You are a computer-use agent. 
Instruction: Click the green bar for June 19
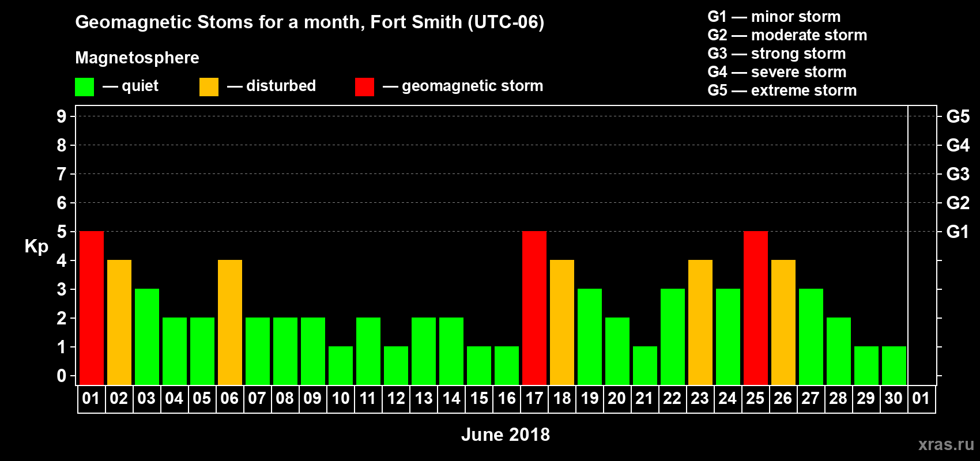click(590, 337)
